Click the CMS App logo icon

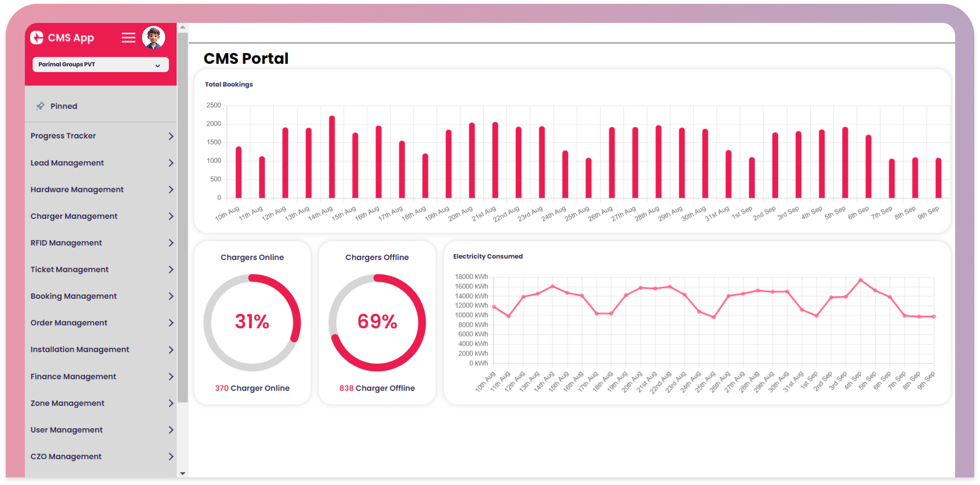click(37, 38)
